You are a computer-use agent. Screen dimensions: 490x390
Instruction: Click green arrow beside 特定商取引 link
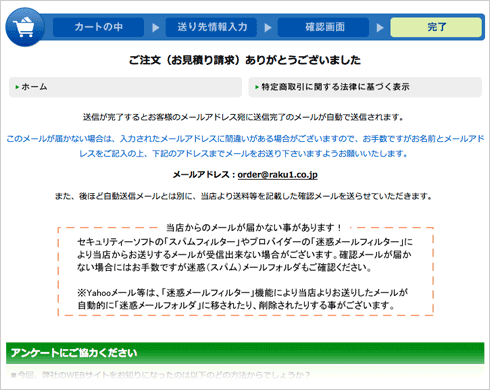click(x=257, y=87)
